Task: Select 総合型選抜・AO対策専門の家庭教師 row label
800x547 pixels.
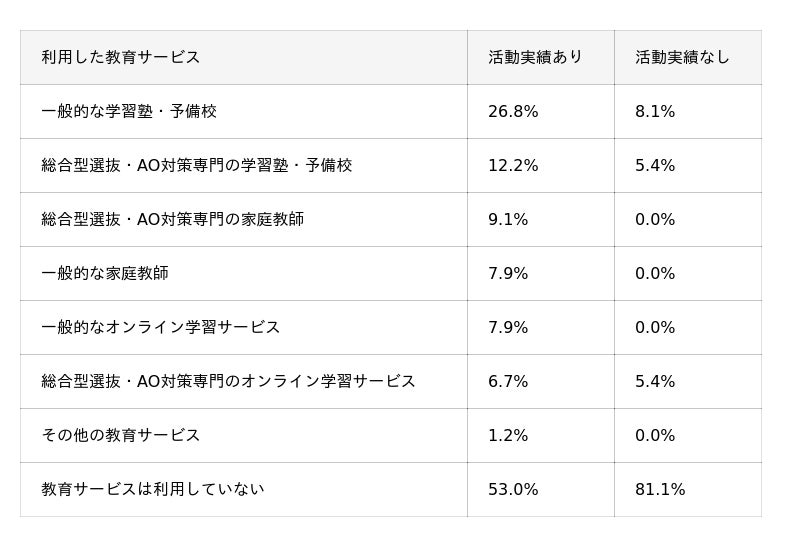Action: pyautogui.click(x=173, y=220)
